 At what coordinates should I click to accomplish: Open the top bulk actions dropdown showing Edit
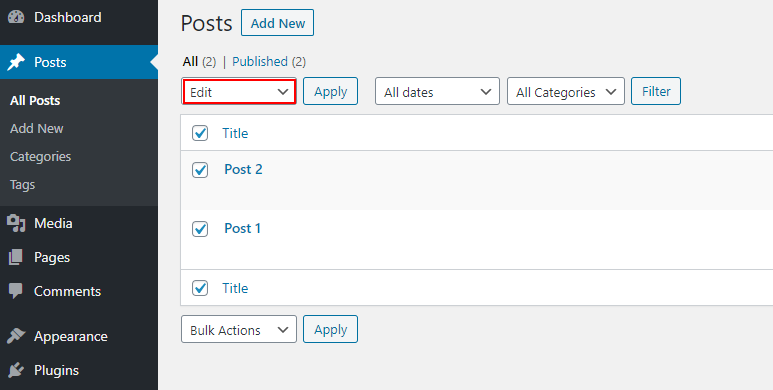click(x=239, y=92)
